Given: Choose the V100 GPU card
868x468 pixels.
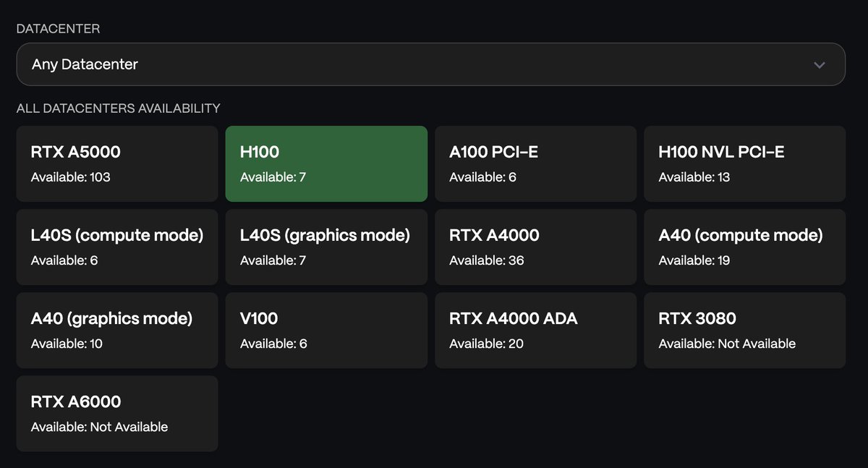Looking at the screenshot, I should coord(326,330).
